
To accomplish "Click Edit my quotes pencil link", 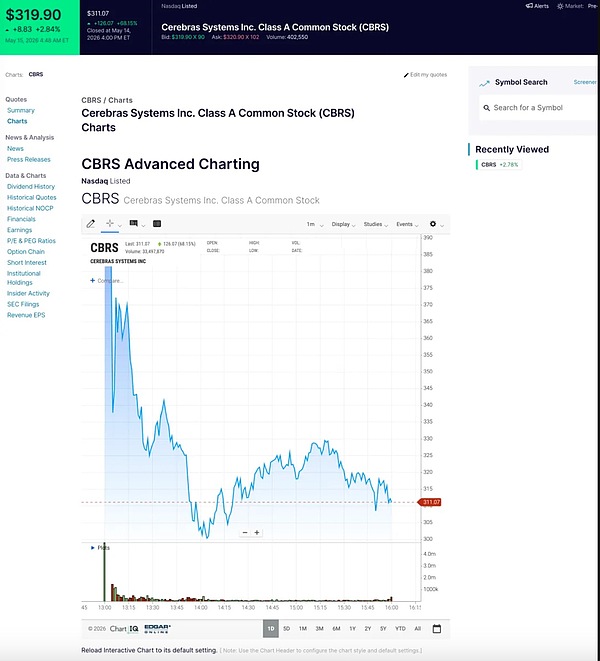I will pos(425,75).
